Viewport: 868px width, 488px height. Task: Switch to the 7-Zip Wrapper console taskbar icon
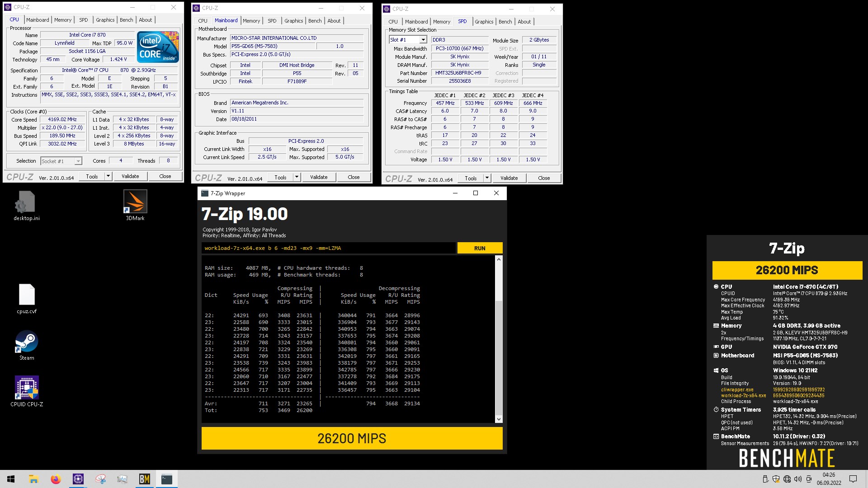(x=166, y=479)
